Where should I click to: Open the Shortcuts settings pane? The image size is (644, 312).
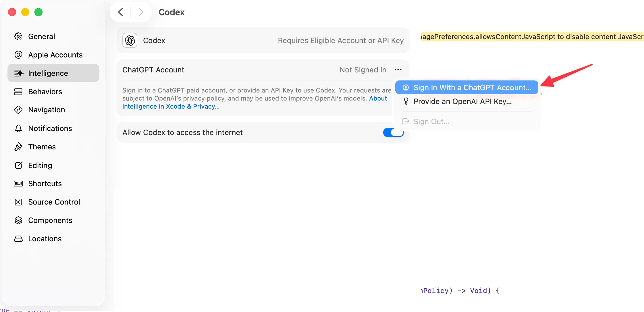tap(45, 184)
